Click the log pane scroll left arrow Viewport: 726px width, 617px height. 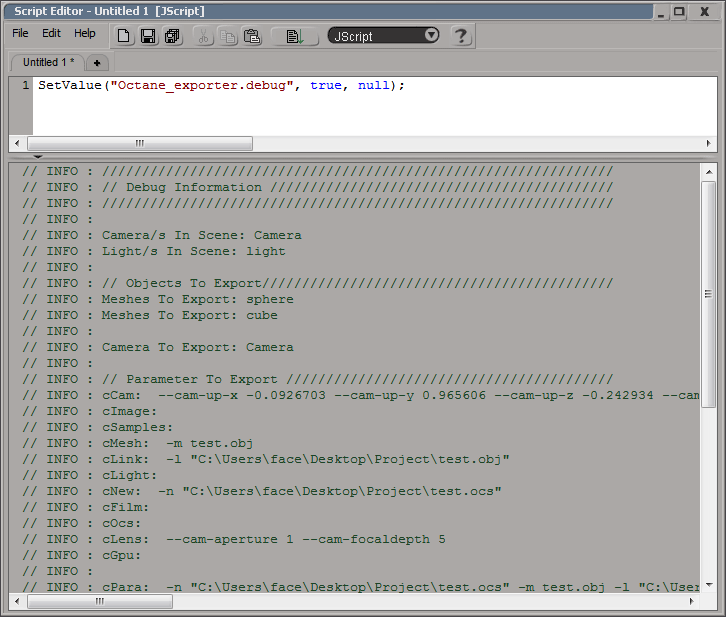(x=17, y=601)
